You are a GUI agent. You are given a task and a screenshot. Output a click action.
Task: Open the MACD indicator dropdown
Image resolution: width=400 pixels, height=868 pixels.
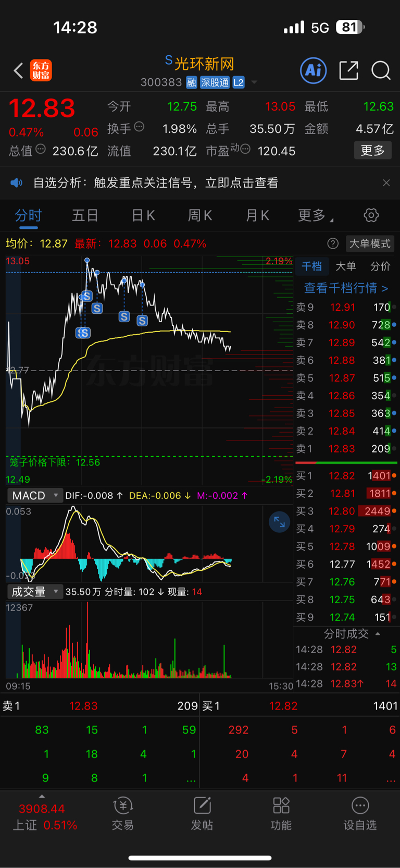(34, 495)
